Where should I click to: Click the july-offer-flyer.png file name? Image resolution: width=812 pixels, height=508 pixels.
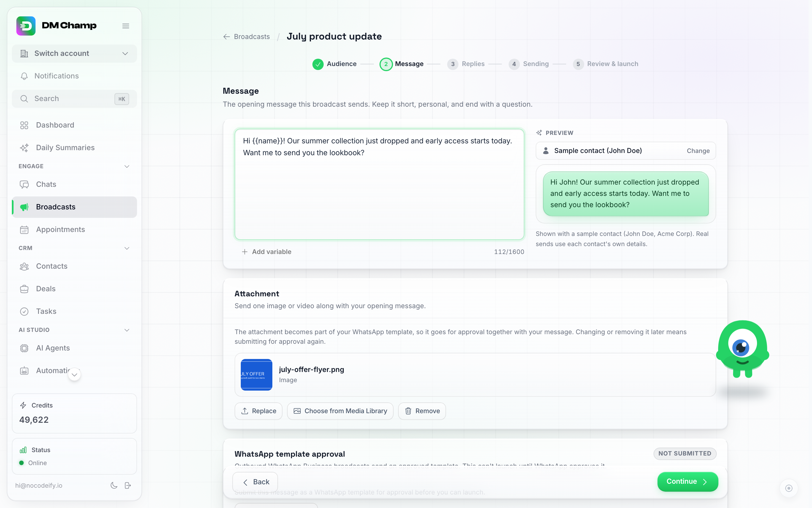(x=311, y=369)
